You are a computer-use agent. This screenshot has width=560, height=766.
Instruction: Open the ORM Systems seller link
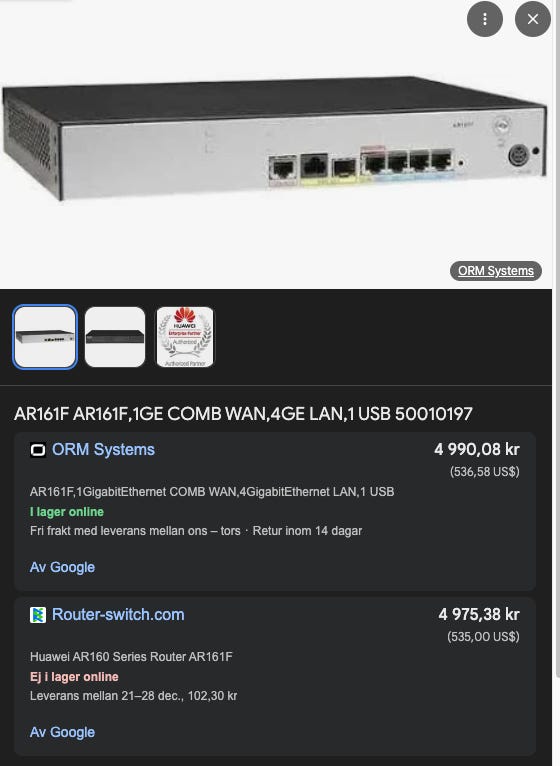(x=103, y=449)
